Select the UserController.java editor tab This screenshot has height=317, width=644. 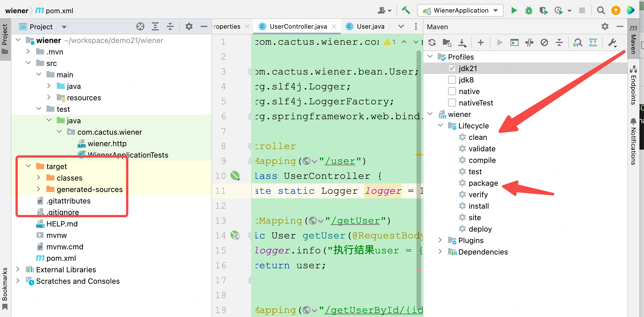click(x=298, y=27)
